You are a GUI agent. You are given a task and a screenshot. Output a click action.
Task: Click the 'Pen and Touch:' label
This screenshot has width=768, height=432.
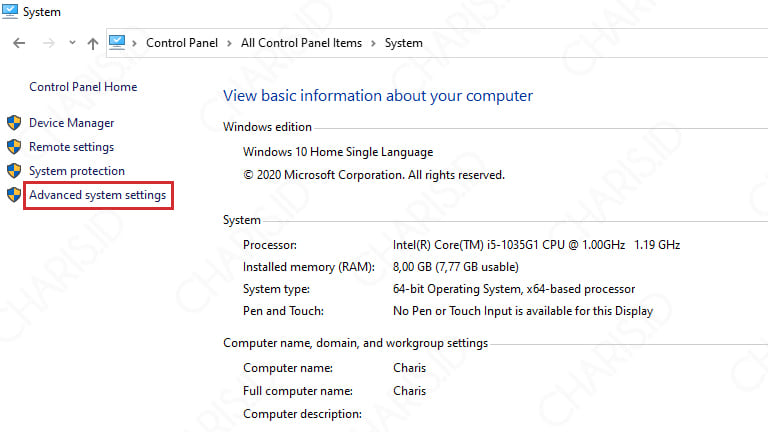283,311
